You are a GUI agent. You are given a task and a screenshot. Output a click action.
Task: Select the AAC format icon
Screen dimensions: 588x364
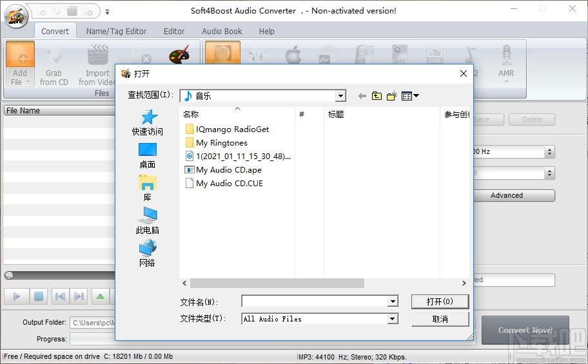(400, 54)
